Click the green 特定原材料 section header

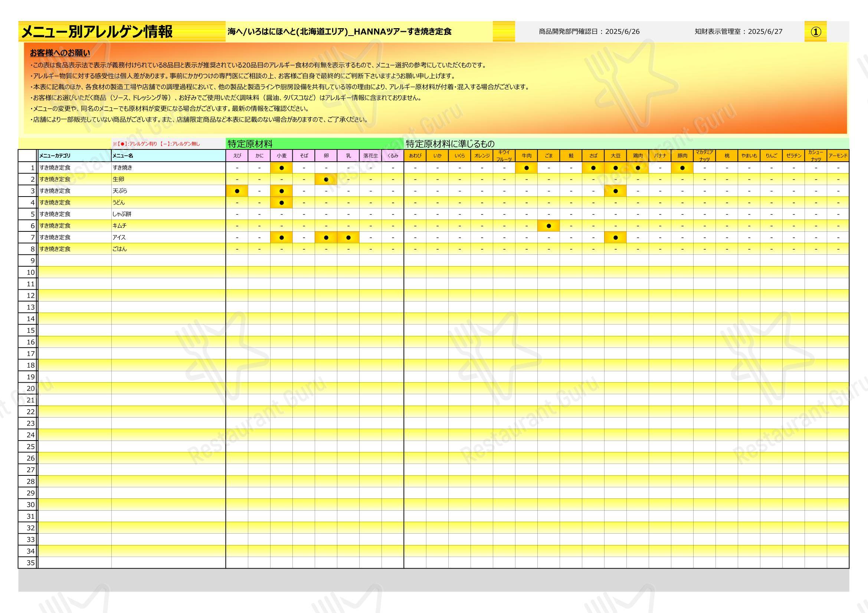point(315,144)
